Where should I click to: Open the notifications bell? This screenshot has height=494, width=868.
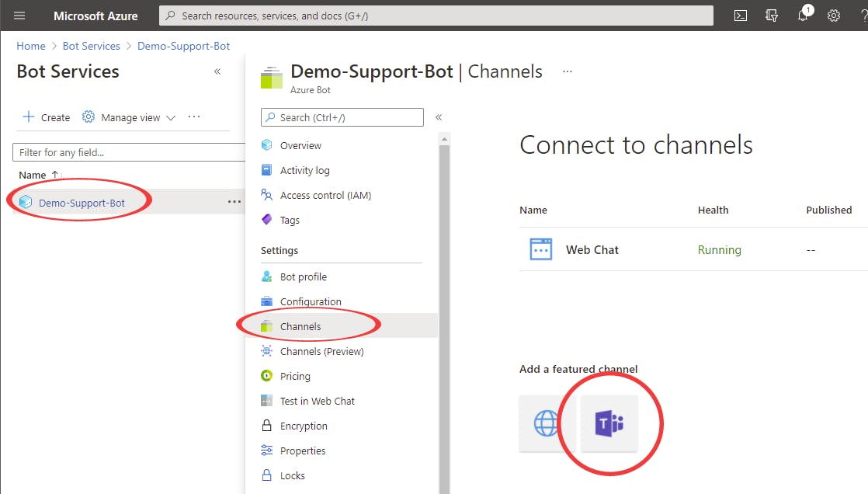(804, 16)
